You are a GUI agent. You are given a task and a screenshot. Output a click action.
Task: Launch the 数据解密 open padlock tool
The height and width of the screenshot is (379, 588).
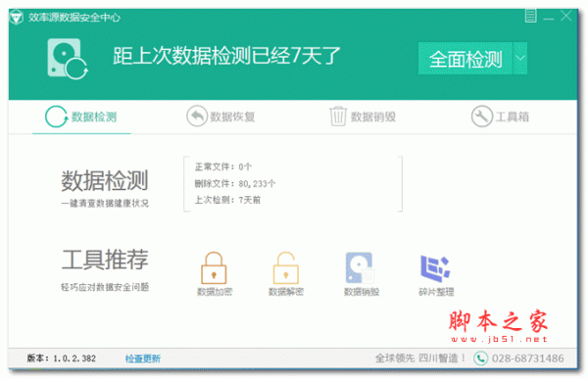click(286, 273)
